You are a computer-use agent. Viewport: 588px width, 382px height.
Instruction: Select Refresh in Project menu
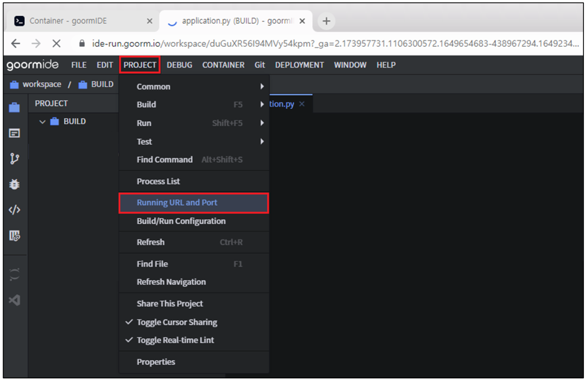194,242
